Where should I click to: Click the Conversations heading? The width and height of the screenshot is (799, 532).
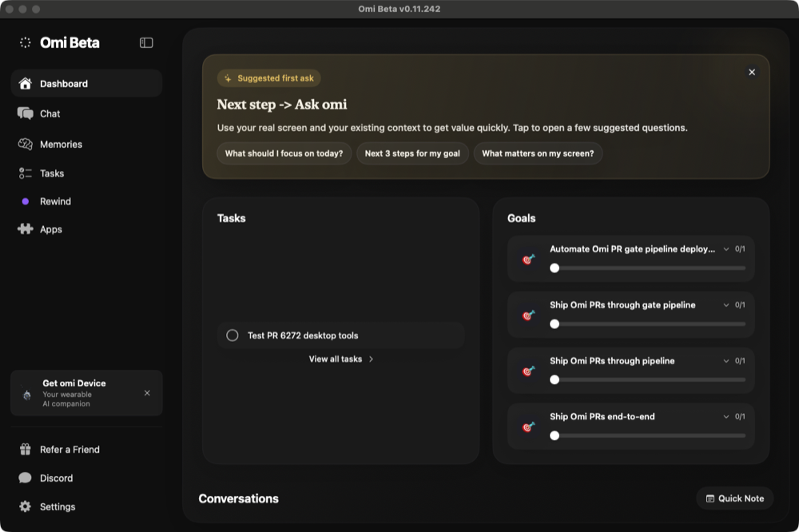(238, 499)
